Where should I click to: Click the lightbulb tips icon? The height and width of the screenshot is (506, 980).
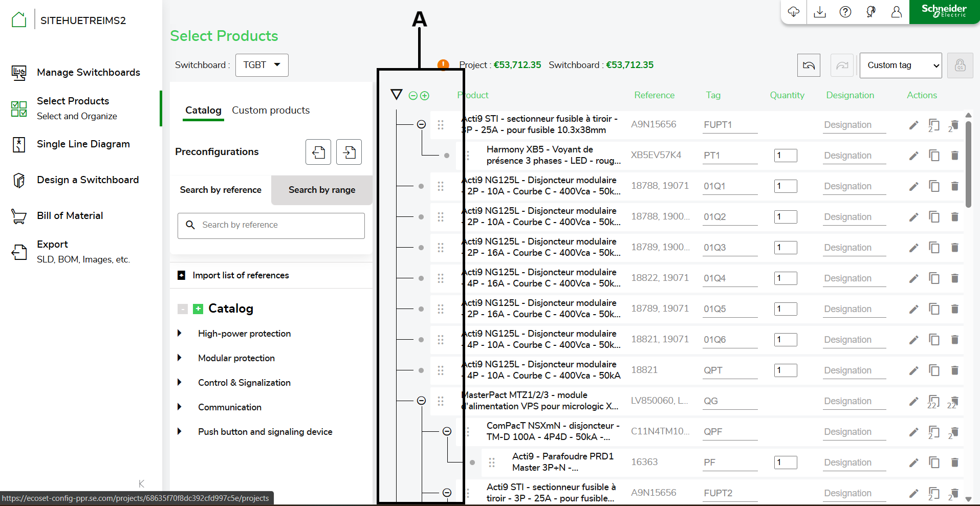click(x=871, y=12)
